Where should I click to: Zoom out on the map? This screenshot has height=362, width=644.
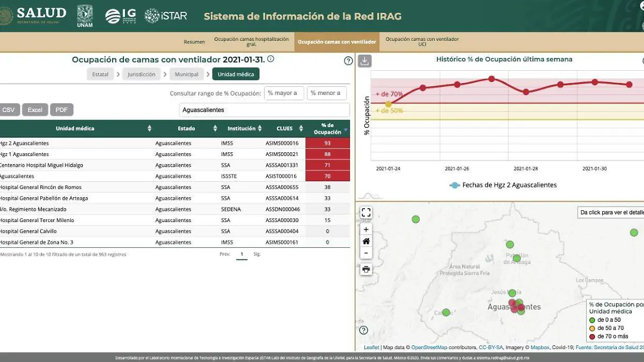(366, 253)
